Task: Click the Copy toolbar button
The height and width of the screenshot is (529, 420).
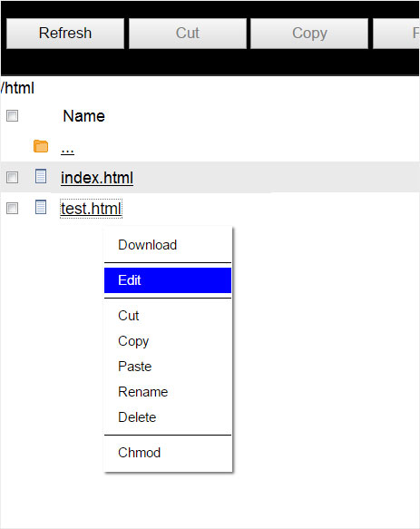Action: point(309,34)
